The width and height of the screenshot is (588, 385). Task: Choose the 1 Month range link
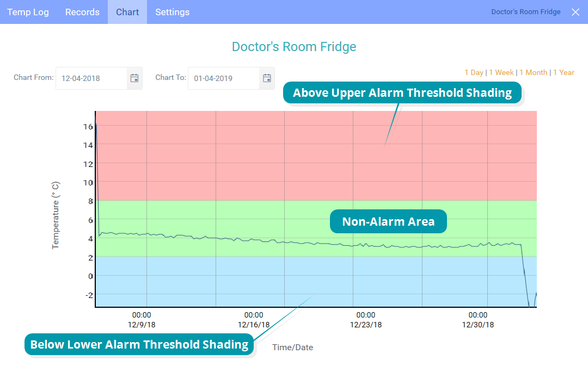pos(534,72)
